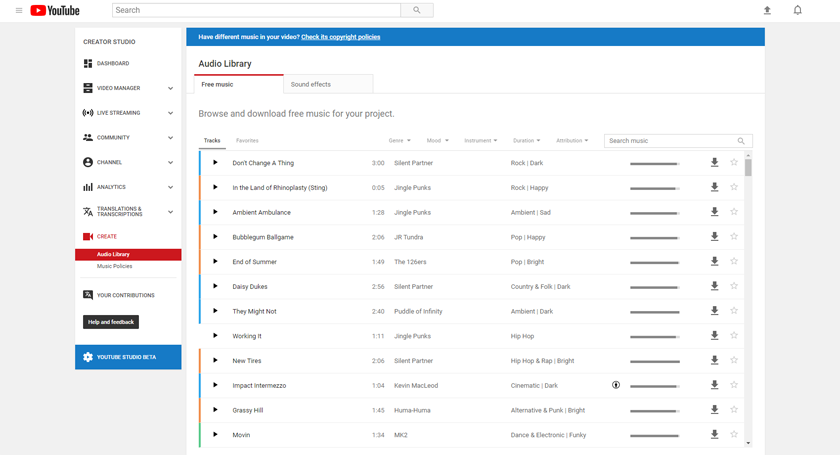
Task: Click the YouTube logo
Action: pyautogui.click(x=55, y=10)
